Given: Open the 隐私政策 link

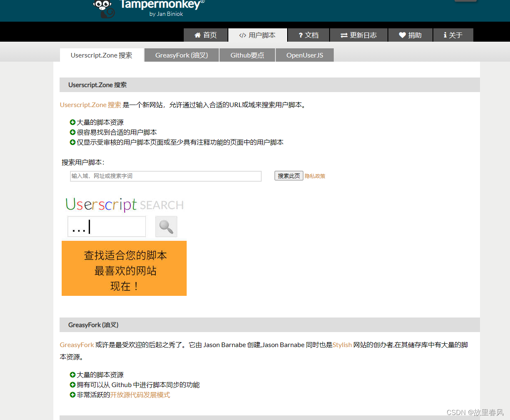Looking at the screenshot, I should coord(315,176).
